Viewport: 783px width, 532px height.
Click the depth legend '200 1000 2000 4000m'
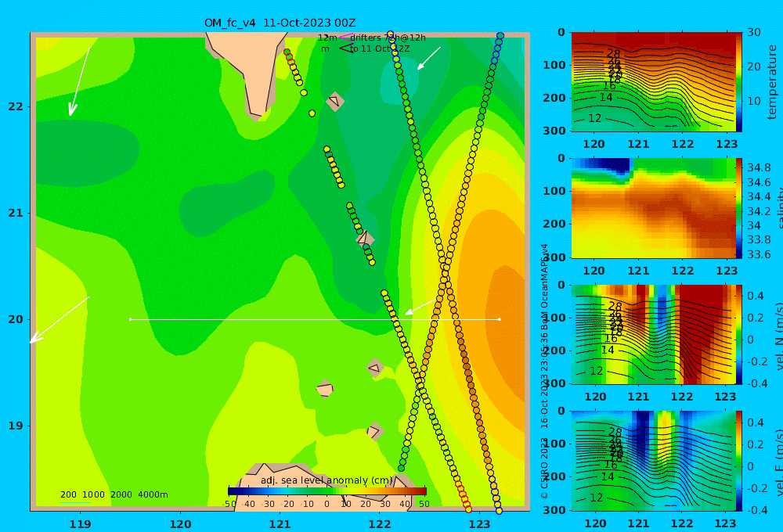pos(114,494)
